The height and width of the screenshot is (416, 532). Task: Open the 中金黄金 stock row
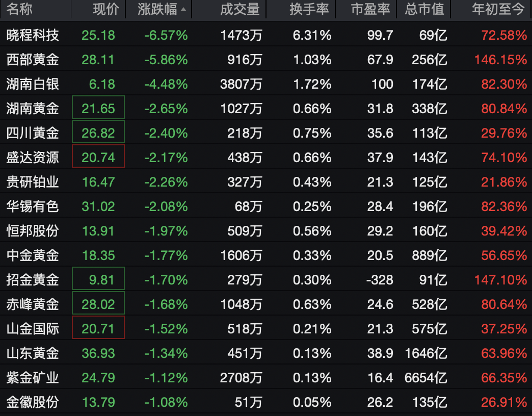[x=33, y=255]
